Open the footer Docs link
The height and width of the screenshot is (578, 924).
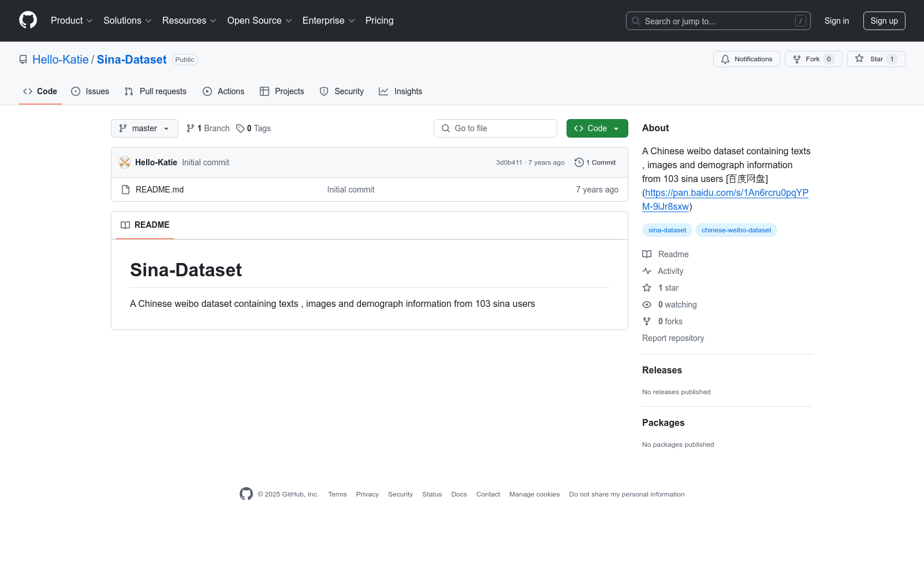[459, 494]
